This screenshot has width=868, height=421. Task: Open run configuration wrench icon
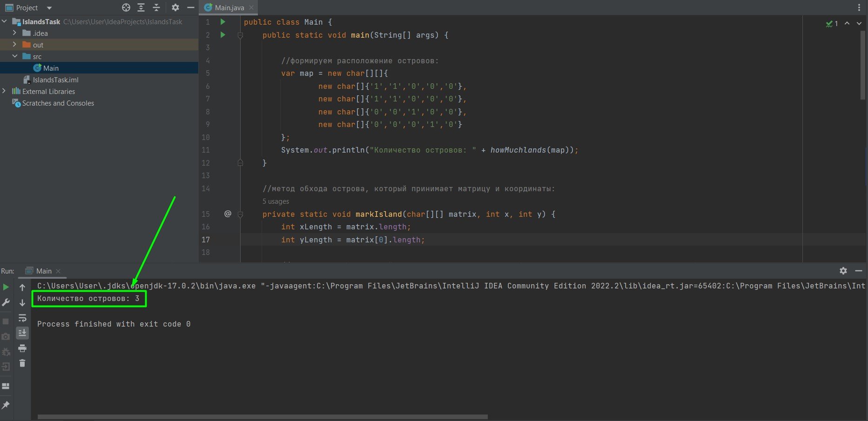click(6, 303)
